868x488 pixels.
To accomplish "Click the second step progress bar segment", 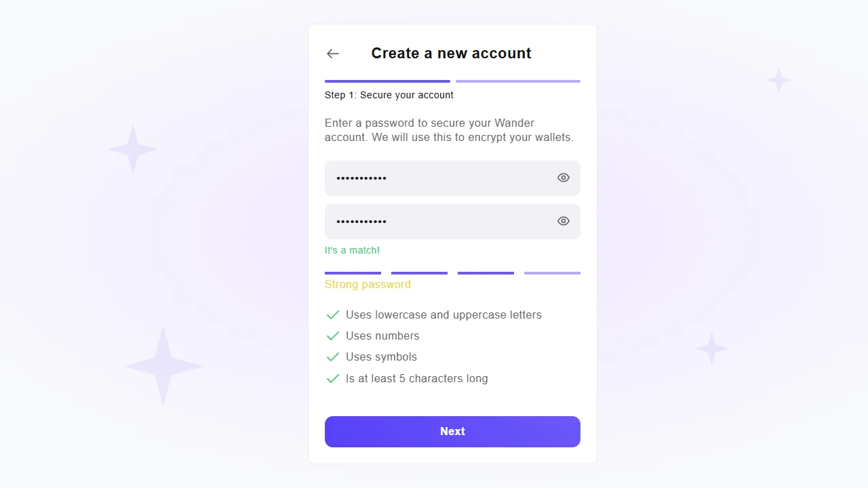I will click(518, 81).
